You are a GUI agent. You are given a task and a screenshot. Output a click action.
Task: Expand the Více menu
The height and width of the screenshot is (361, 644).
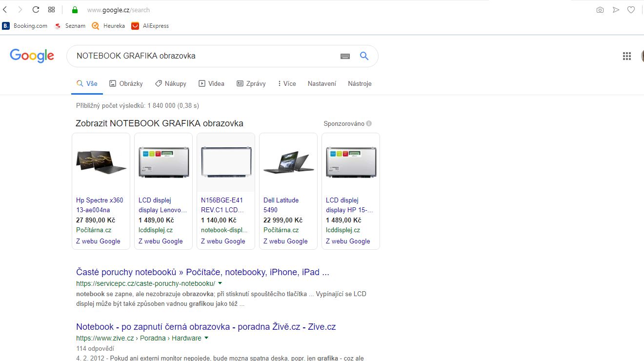pos(287,83)
